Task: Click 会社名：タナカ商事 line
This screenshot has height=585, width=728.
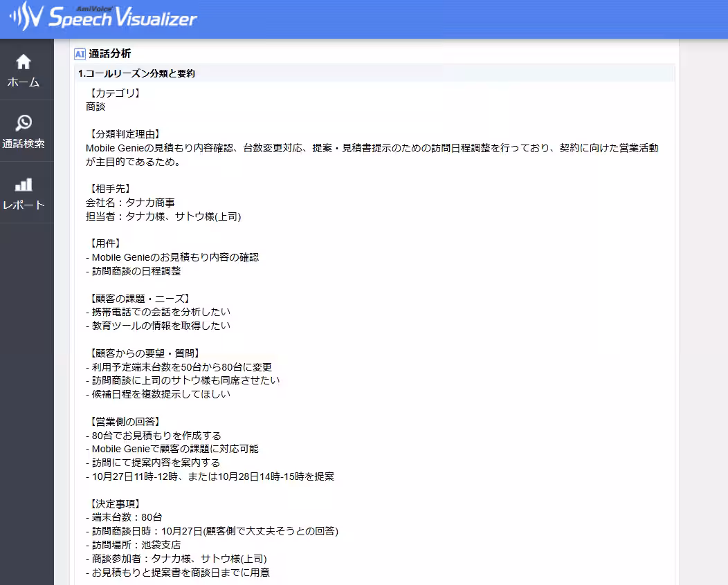Action: pyautogui.click(x=131, y=203)
